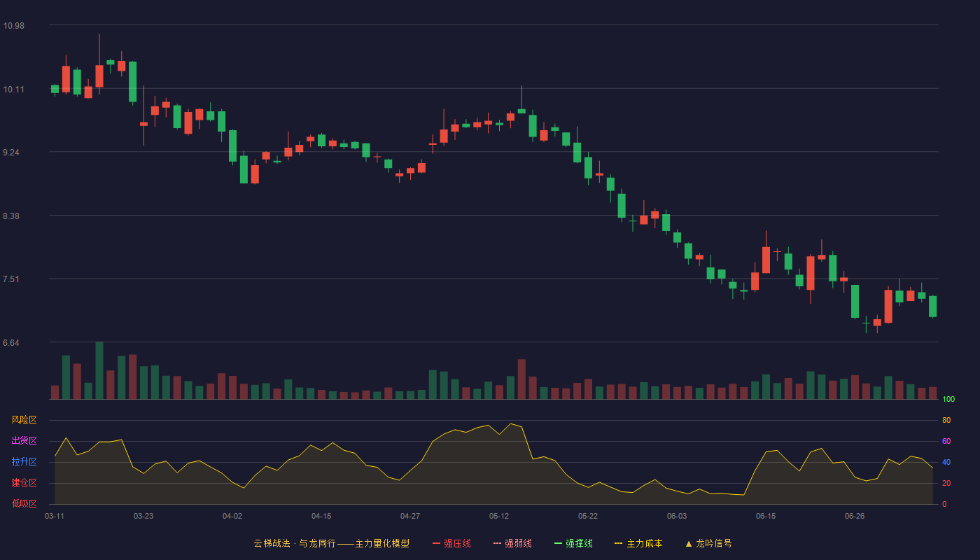
Task: Select the 06-15 date axis label
Action: click(x=766, y=516)
